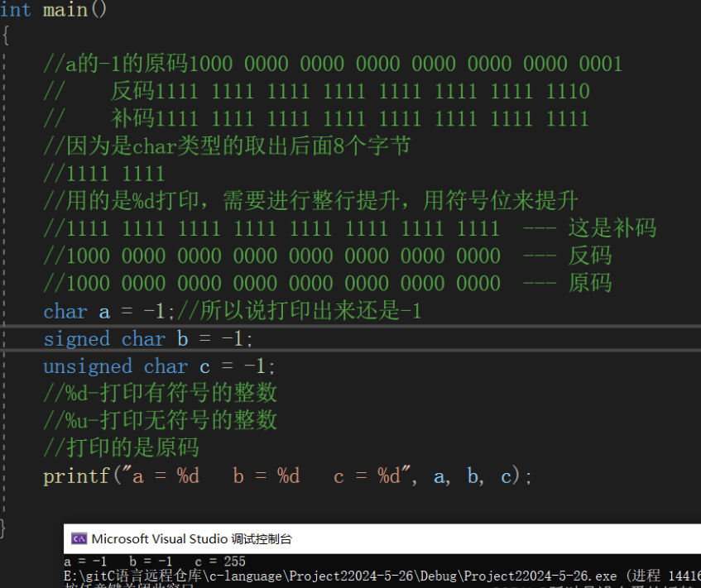This screenshot has height=588, width=701.
Task: Click the comment line ending '--- 原码'
Action: [327, 283]
